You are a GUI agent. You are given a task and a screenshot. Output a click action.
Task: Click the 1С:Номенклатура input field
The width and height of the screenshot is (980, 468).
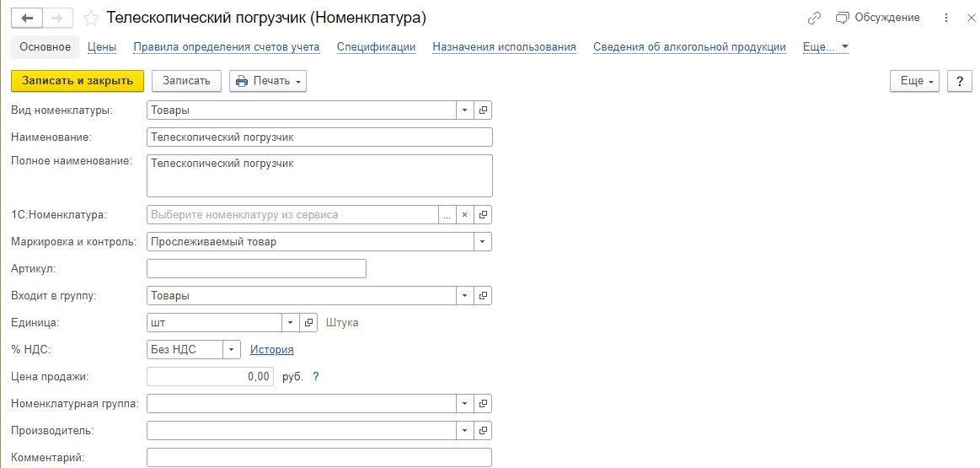[x=292, y=214]
